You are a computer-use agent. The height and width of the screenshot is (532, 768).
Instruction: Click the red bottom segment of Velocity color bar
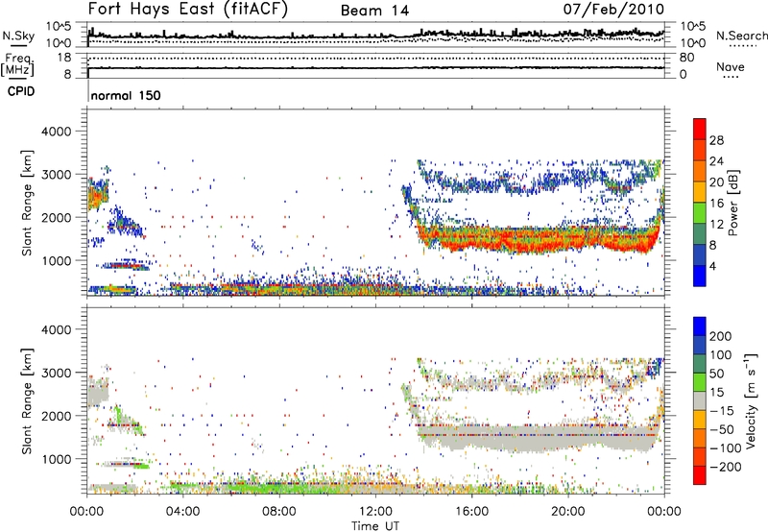coord(700,475)
